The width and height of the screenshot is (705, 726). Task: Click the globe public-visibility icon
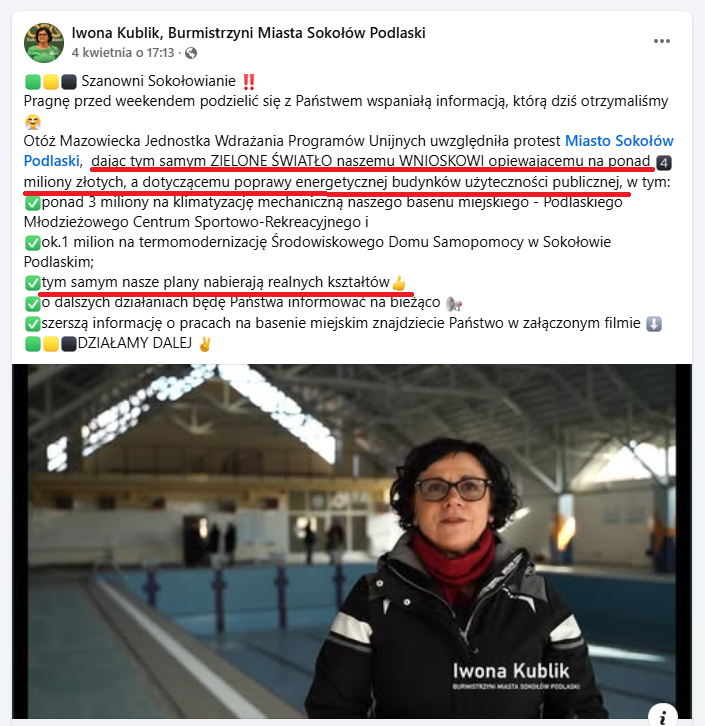191,53
